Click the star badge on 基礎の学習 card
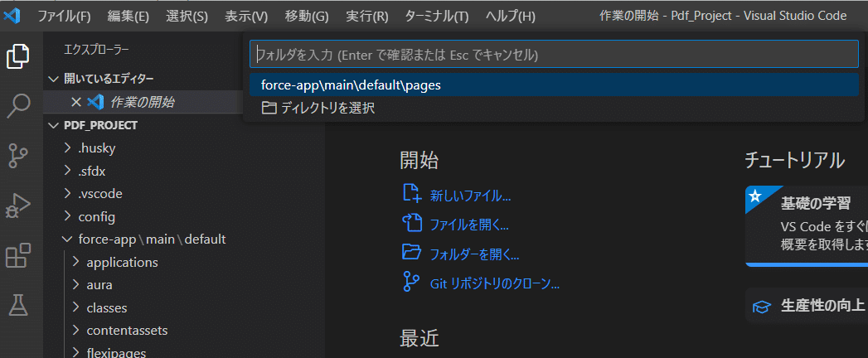 pyautogui.click(x=755, y=196)
